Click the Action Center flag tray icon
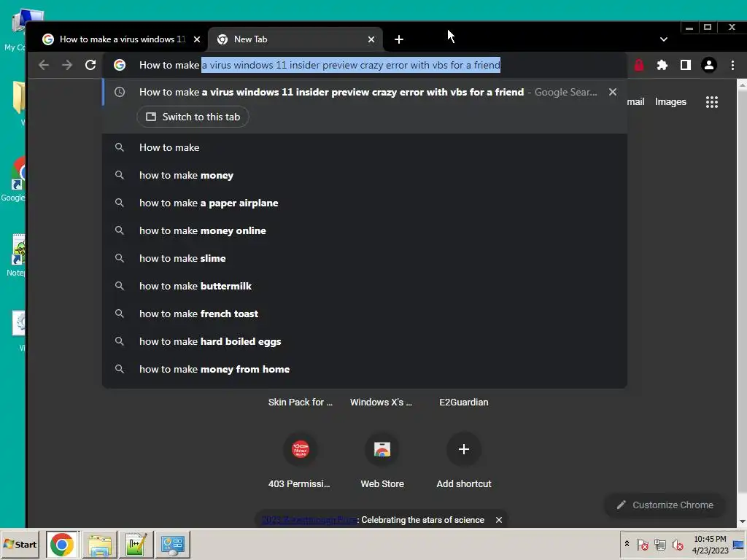The width and height of the screenshot is (747, 560). point(642,544)
